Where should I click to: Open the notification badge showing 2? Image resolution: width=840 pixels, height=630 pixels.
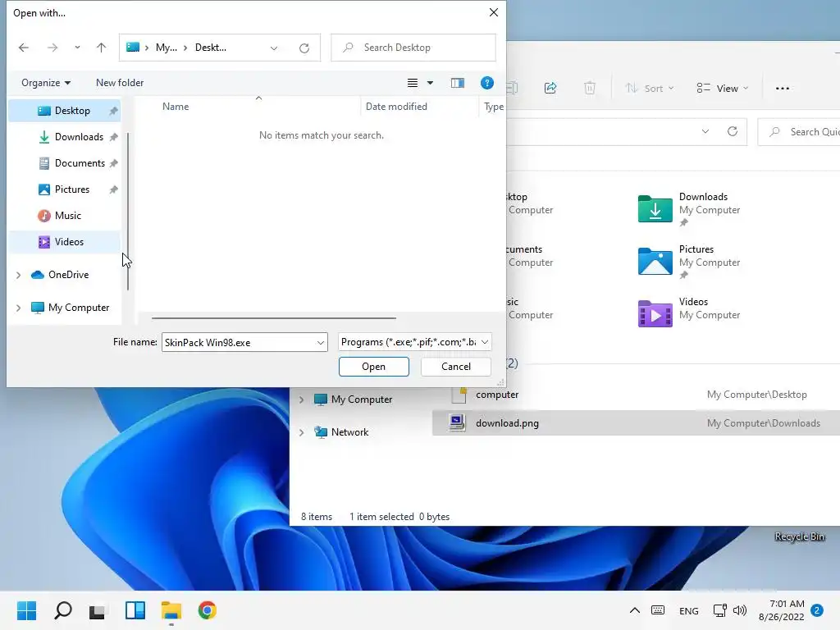(x=817, y=610)
